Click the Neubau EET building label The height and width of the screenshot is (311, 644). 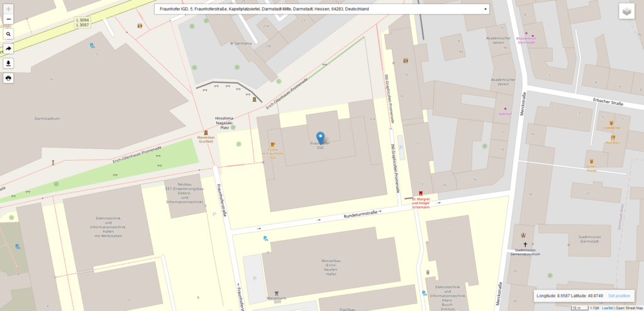(185, 194)
